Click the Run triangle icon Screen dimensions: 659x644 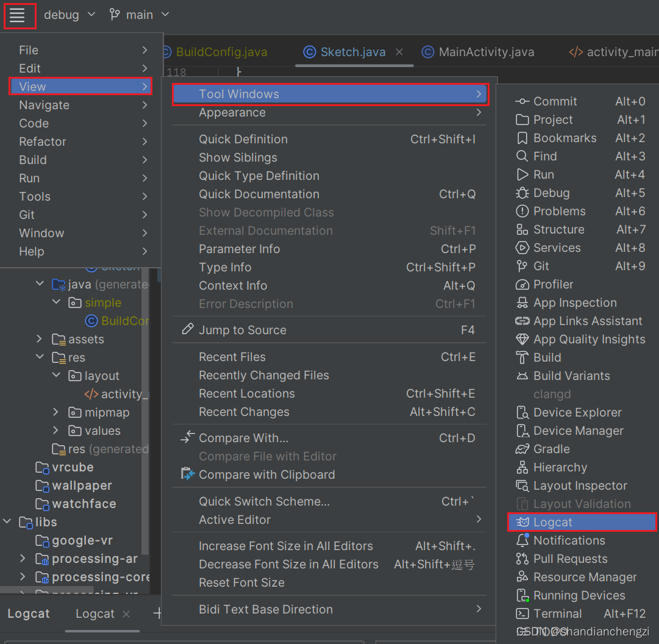522,174
